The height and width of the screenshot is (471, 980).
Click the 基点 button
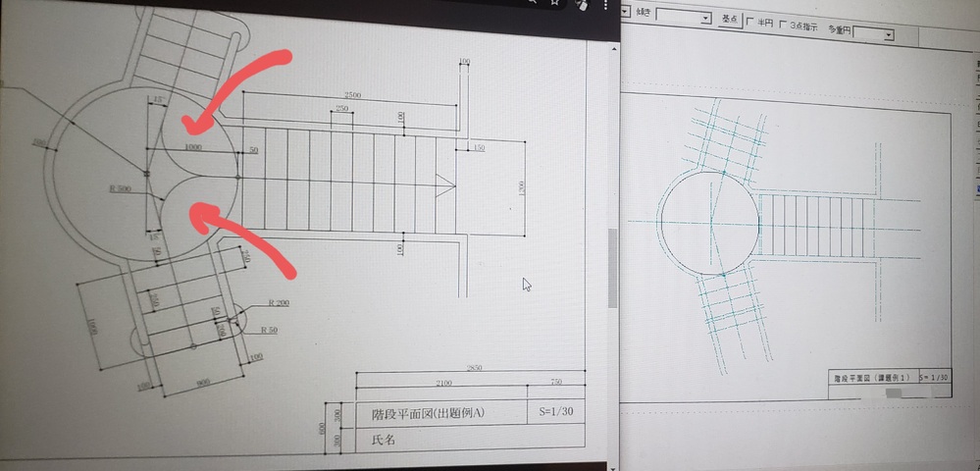pyautogui.click(x=730, y=20)
